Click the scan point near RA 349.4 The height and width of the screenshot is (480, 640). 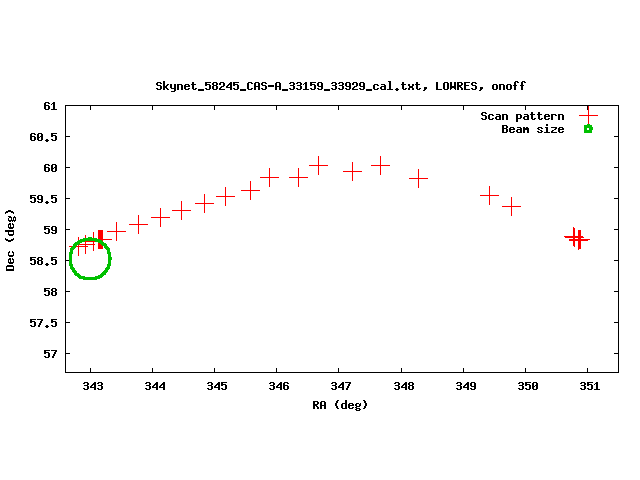[x=489, y=196]
